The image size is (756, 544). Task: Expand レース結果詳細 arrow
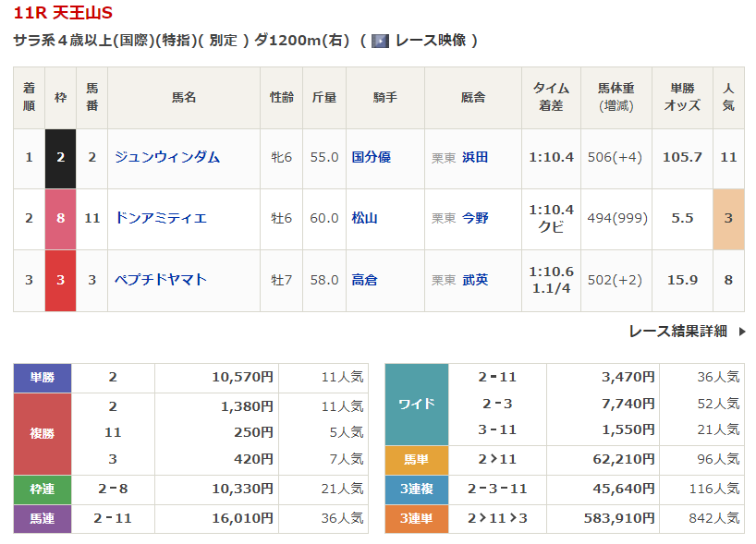(742, 332)
